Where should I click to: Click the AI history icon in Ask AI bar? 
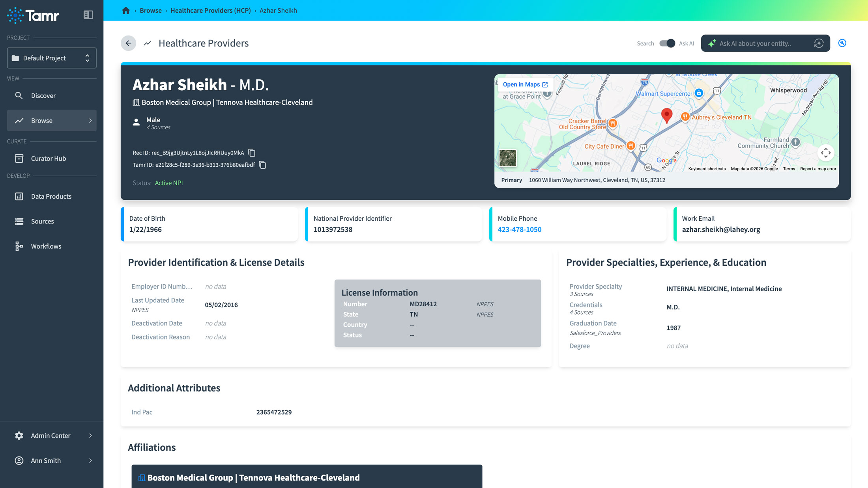tap(819, 43)
